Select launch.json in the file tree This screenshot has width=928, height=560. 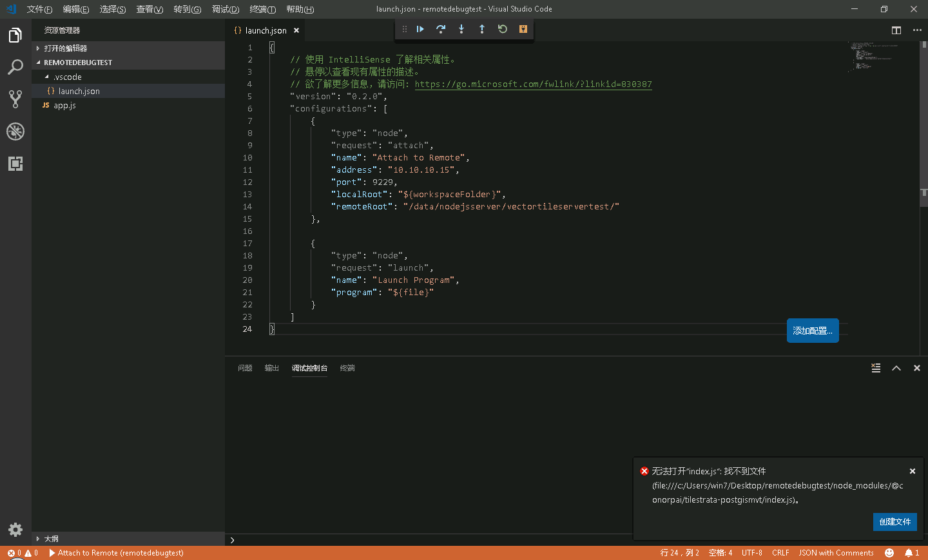[x=128, y=91]
